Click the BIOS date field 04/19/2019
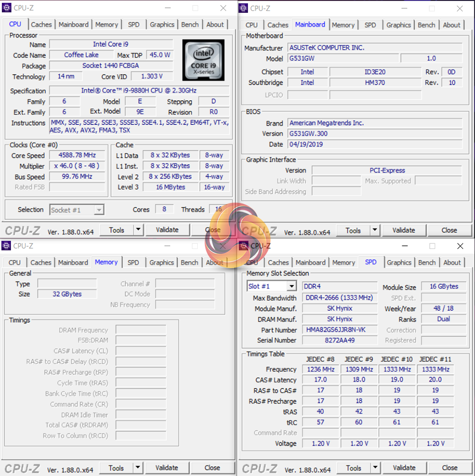The height and width of the screenshot is (476, 475). click(x=375, y=144)
